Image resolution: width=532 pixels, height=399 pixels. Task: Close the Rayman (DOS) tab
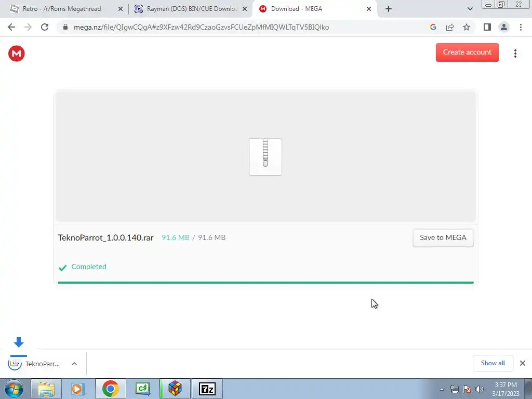[245, 9]
